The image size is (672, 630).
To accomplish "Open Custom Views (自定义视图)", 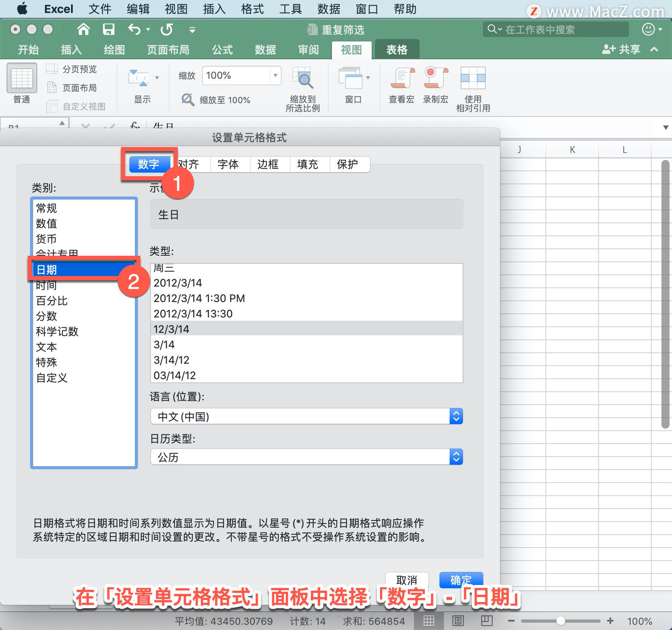I will coord(76,106).
